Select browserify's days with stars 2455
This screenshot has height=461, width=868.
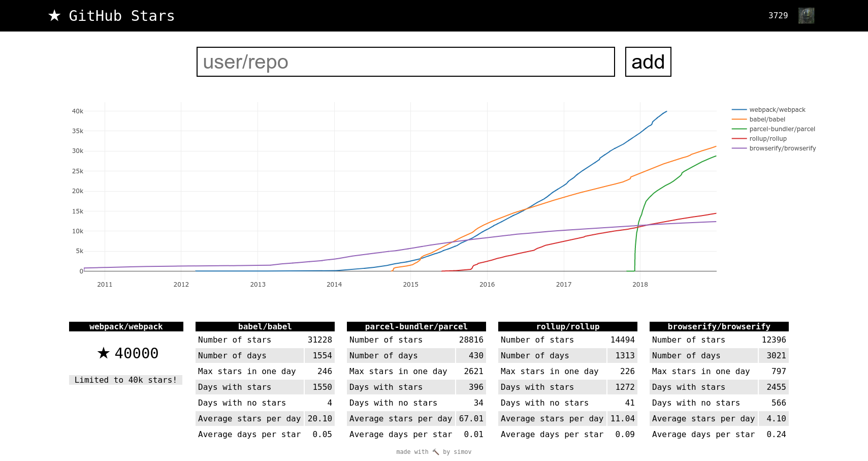click(x=777, y=387)
